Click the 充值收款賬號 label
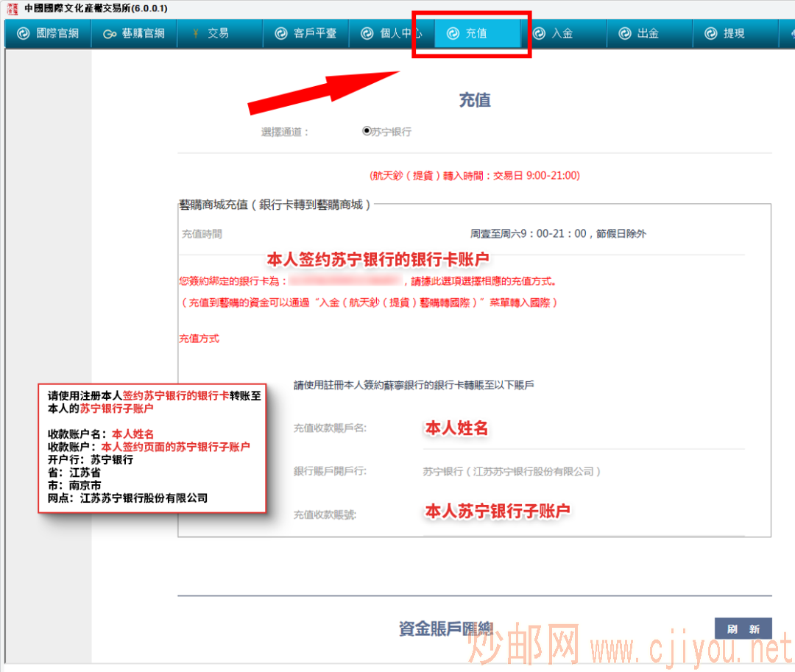 tap(325, 515)
